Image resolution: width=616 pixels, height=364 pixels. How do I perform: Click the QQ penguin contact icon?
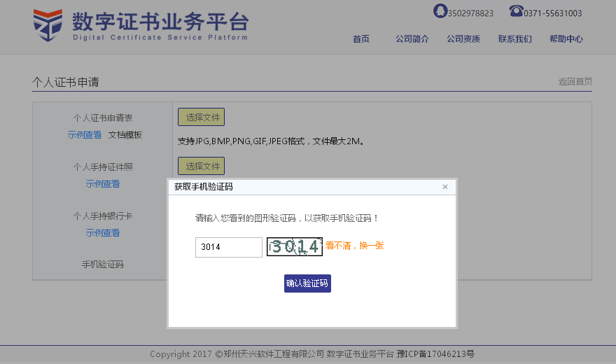coord(440,10)
